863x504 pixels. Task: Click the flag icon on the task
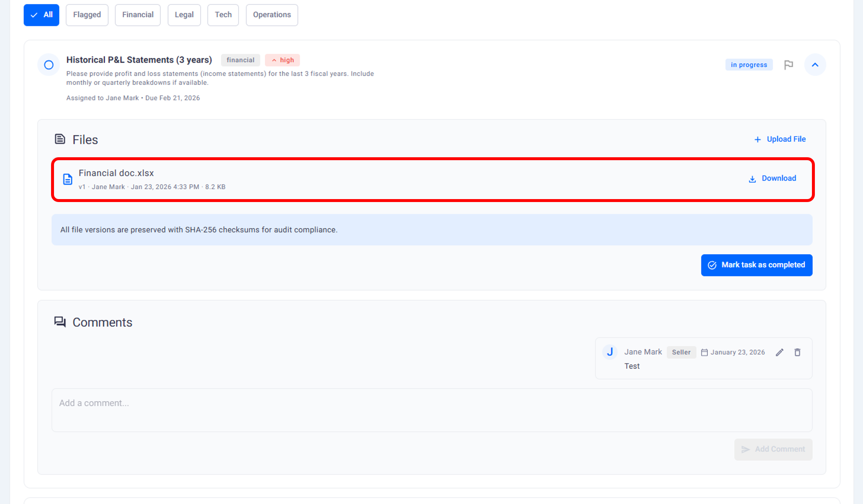[x=789, y=65]
